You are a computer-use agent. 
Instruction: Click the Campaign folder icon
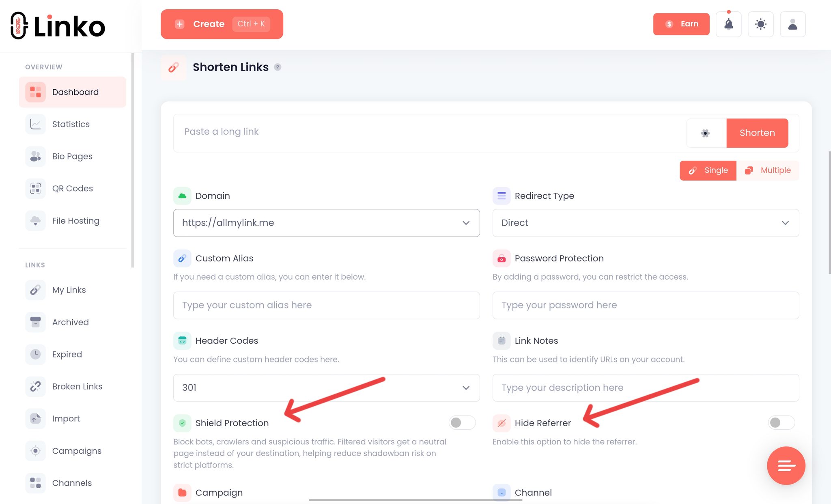click(182, 493)
